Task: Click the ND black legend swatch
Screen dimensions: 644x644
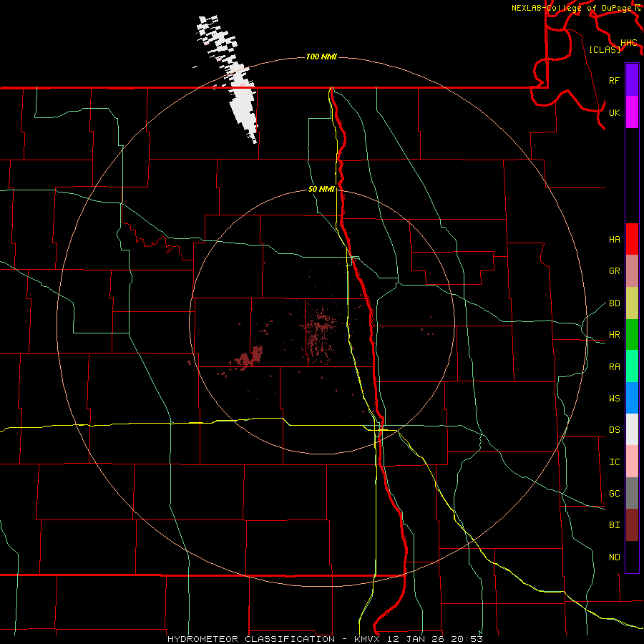Action: (632, 557)
